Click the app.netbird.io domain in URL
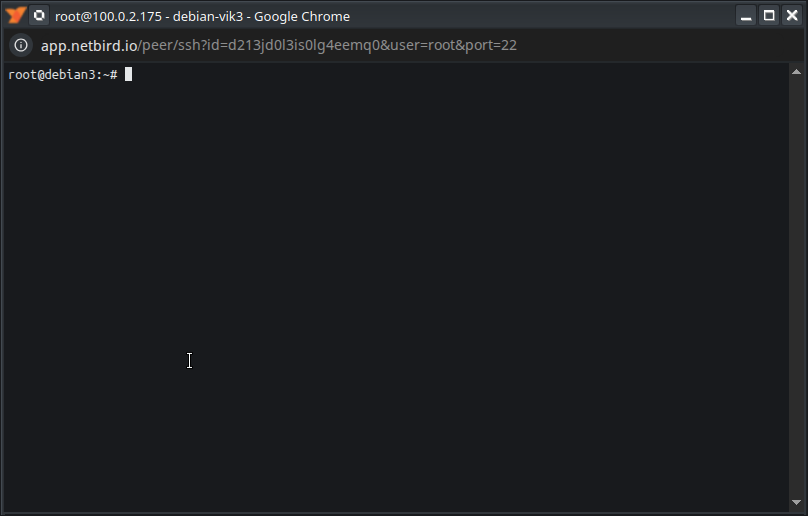This screenshot has width=808, height=516. 90,45
